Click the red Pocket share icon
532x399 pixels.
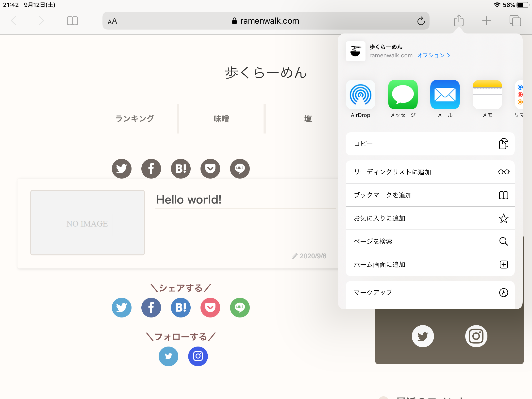[x=210, y=307]
